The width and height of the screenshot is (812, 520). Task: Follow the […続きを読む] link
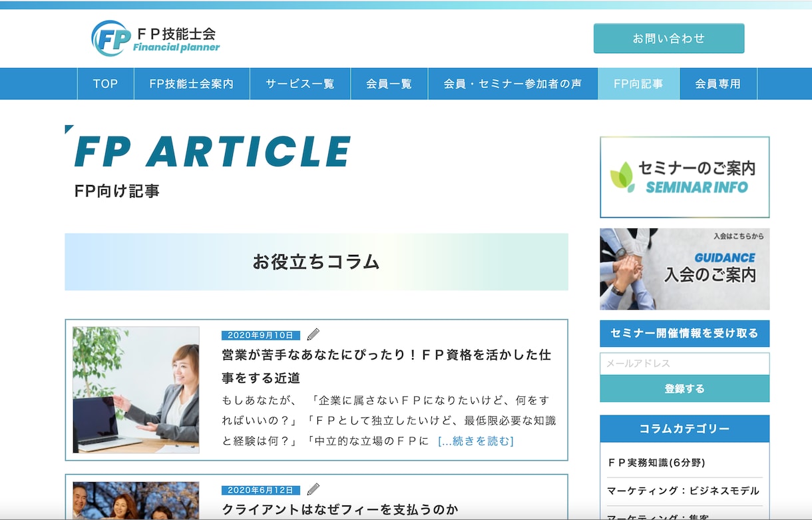[x=476, y=441]
